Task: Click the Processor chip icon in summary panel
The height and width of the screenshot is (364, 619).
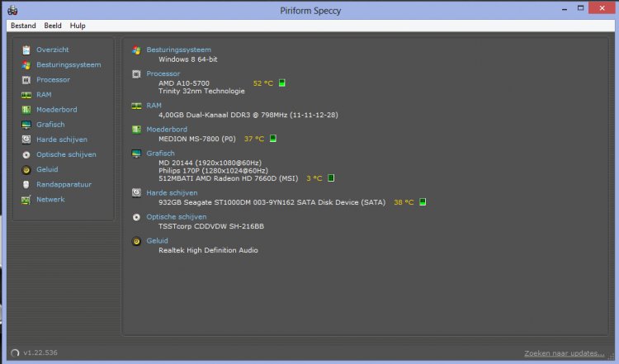Action: tap(136, 73)
